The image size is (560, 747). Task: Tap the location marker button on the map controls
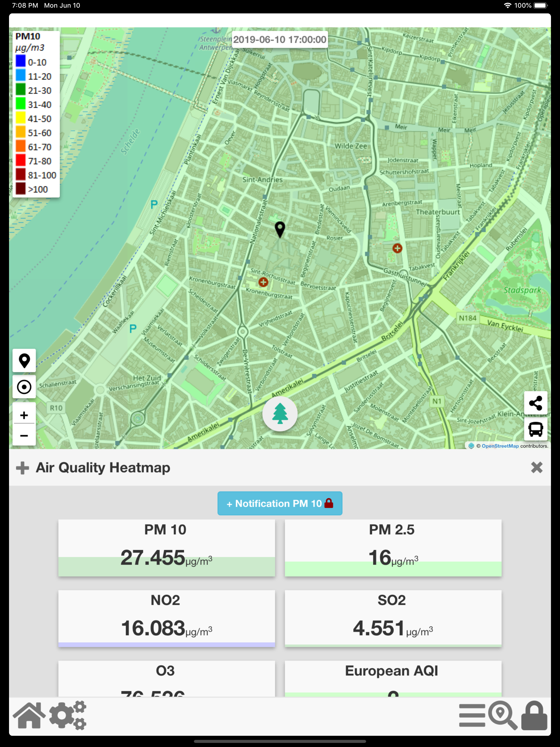point(24,361)
